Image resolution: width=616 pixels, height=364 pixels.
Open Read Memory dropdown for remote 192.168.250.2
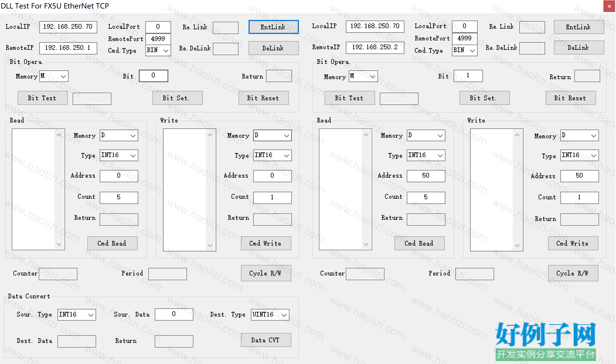(426, 135)
